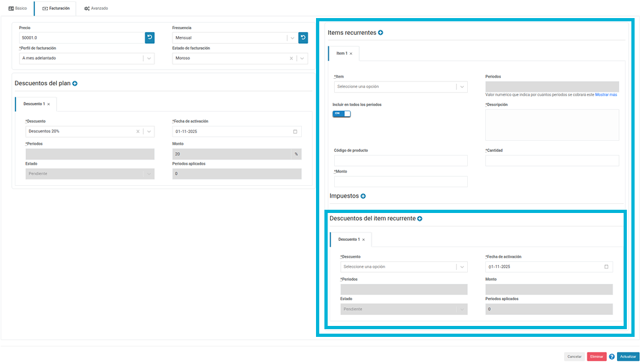Click the recurring item Periodos field
The image size is (643, 364).
pos(552,86)
